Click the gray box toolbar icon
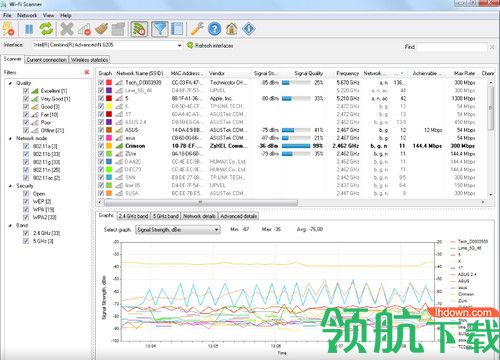Screen dimensions: 500x360 (118, 29)
